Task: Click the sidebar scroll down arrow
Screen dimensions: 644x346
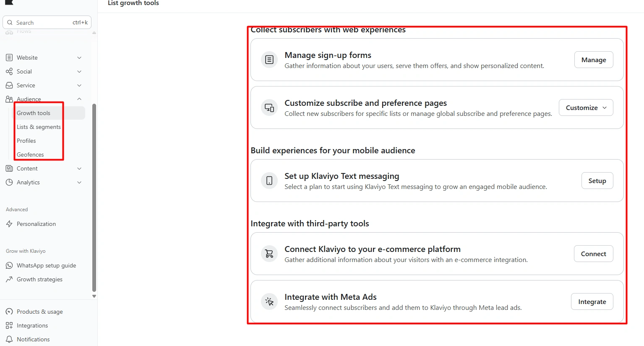Action: tap(94, 296)
